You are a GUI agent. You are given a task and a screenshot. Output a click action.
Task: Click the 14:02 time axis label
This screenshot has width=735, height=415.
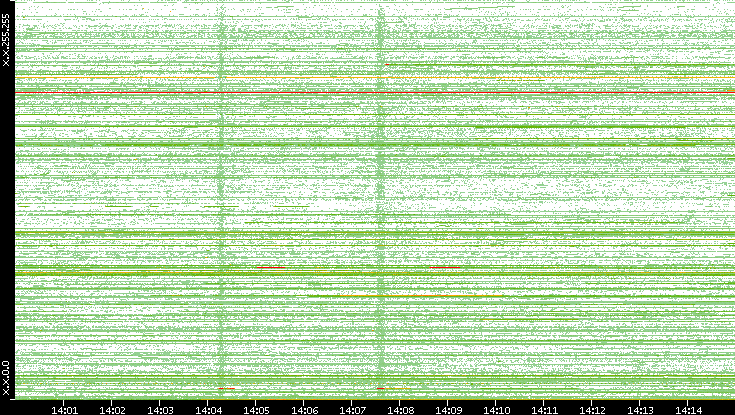[x=112, y=410]
